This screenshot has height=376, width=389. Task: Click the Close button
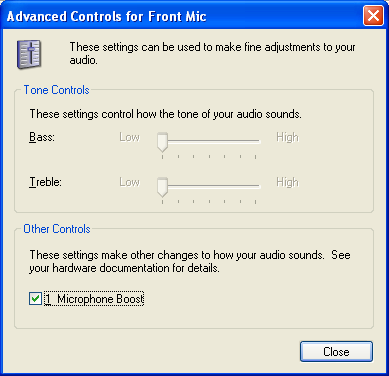[336, 351]
